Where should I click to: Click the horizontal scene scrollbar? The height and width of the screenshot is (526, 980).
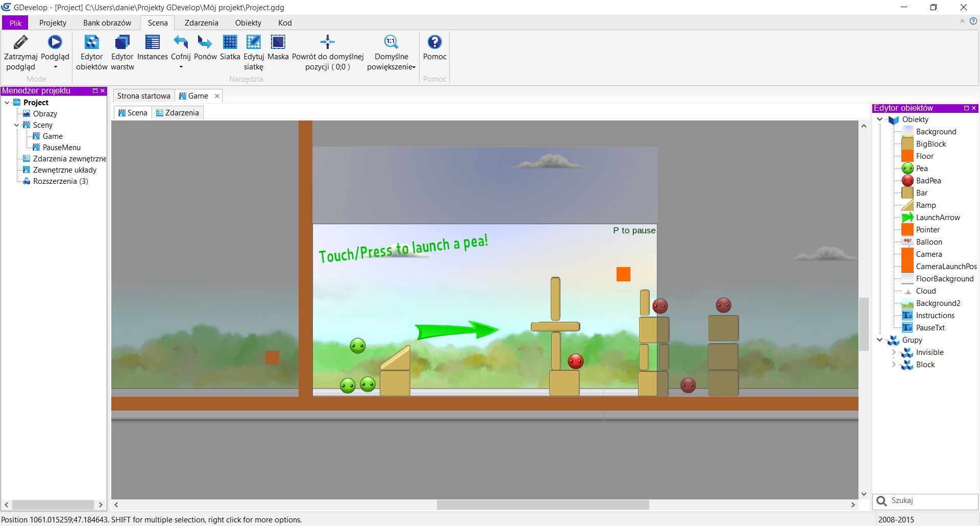[x=543, y=505]
